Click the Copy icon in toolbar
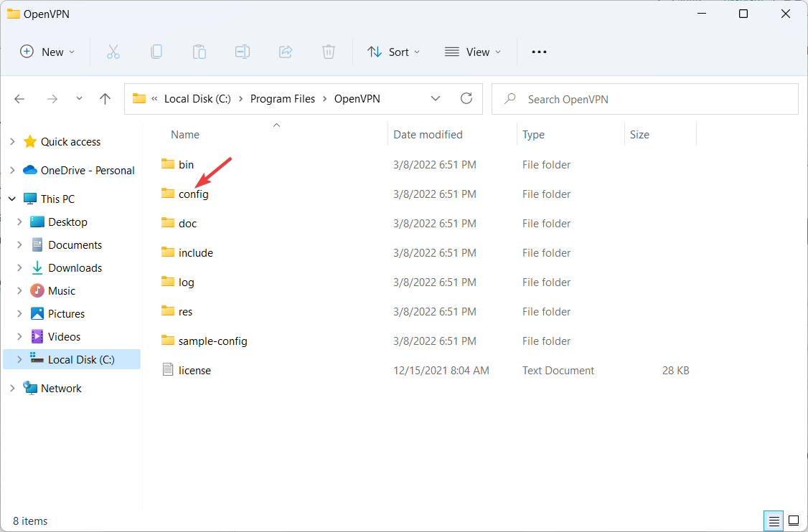This screenshot has width=808, height=532. (x=156, y=52)
